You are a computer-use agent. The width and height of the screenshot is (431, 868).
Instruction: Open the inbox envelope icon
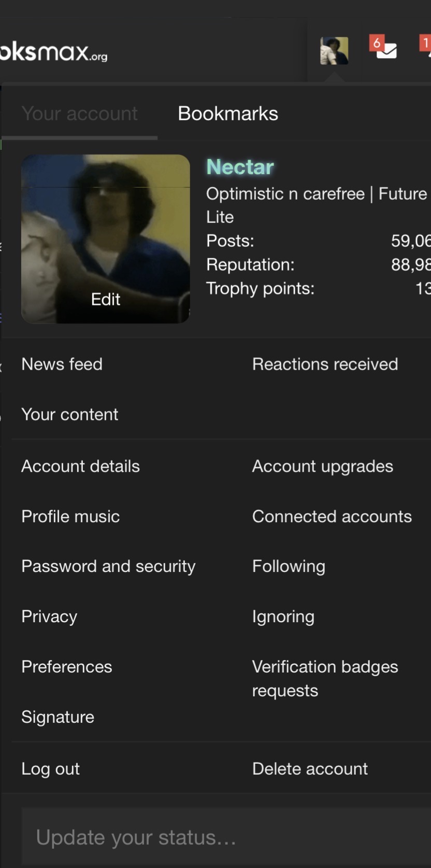click(x=386, y=51)
